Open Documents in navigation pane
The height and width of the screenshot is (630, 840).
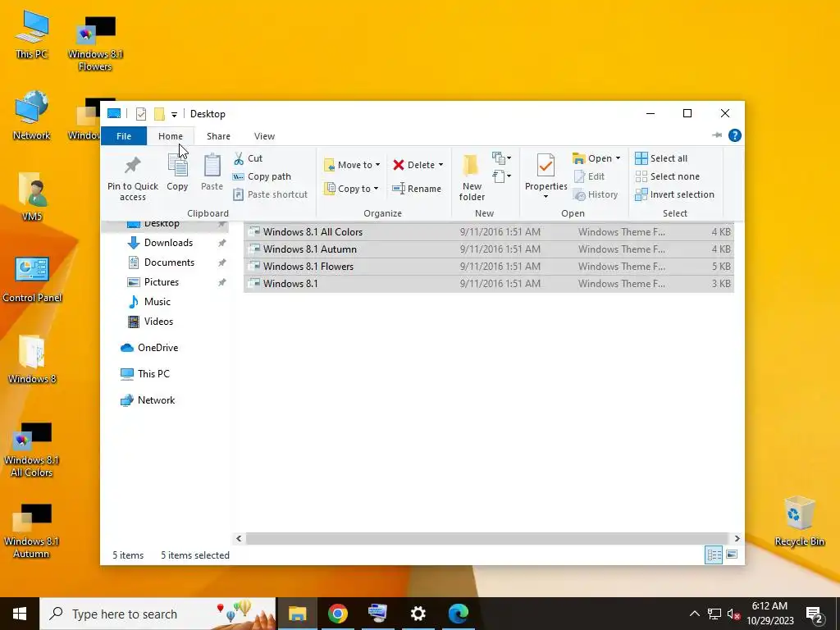click(169, 262)
